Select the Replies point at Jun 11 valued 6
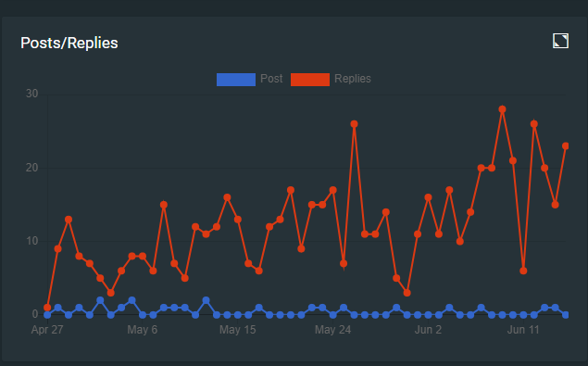The image size is (588, 366). point(523,271)
